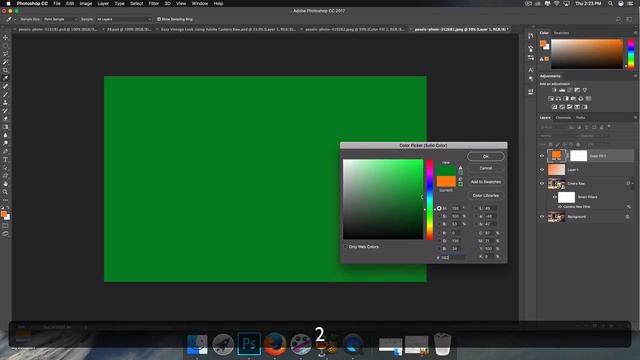
Task: Hide the Background layer
Action: point(542,217)
